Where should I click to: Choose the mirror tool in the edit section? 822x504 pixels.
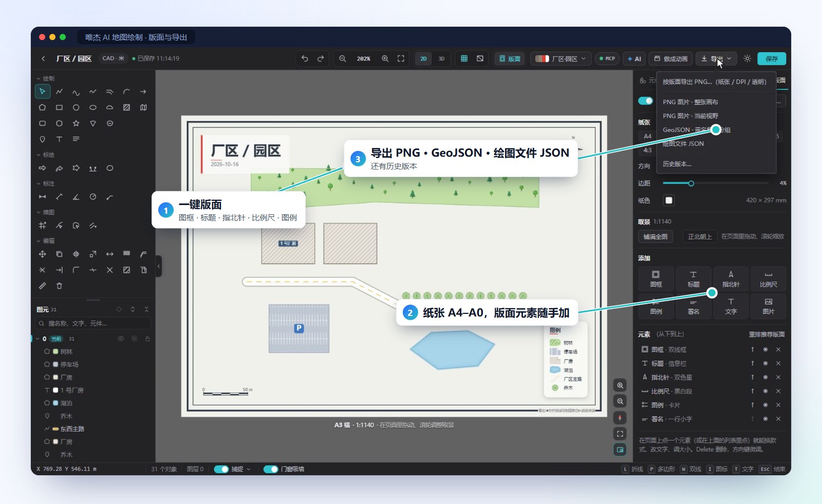(x=76, y=254)
